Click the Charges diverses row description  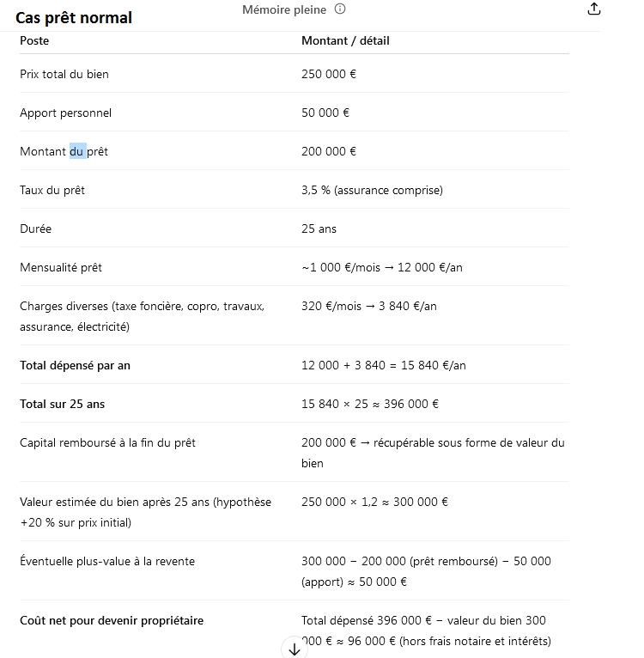click(x=143, y=316)
